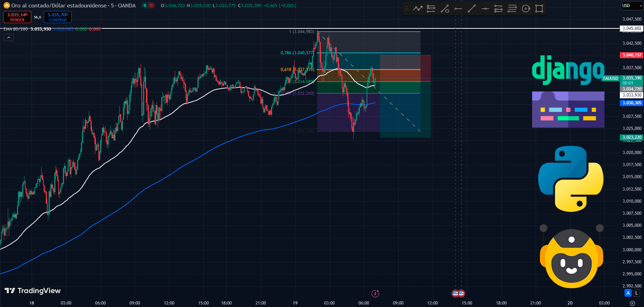Collapse the indicator legend chevron
This screenshot has width=644, height=307.
[9, 37]
